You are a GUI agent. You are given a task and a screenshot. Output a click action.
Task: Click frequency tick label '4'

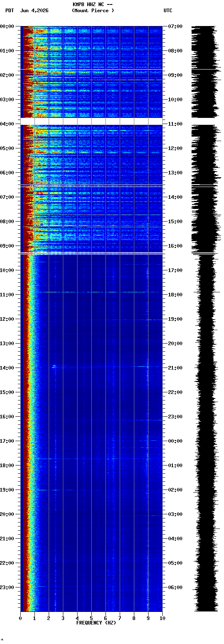pos(77,618)
